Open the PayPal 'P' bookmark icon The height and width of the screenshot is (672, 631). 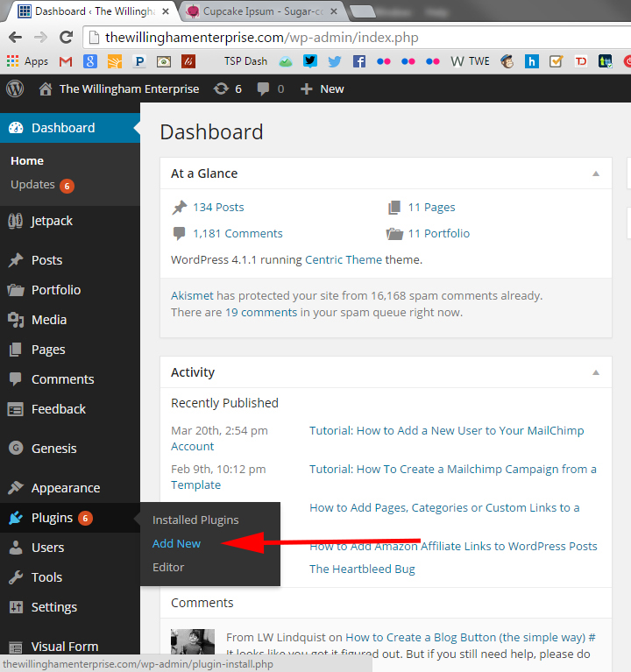[x=139, y=61]
